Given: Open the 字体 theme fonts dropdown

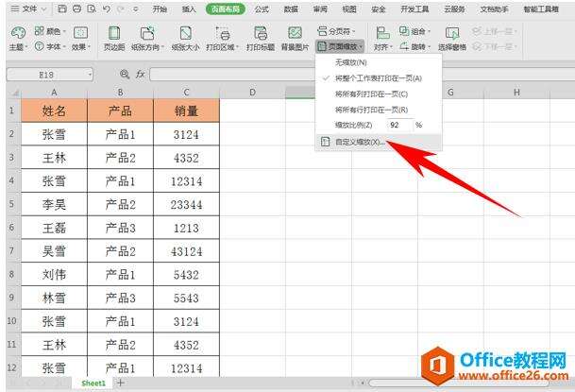Looking at the screenshot, I should 50,46.
